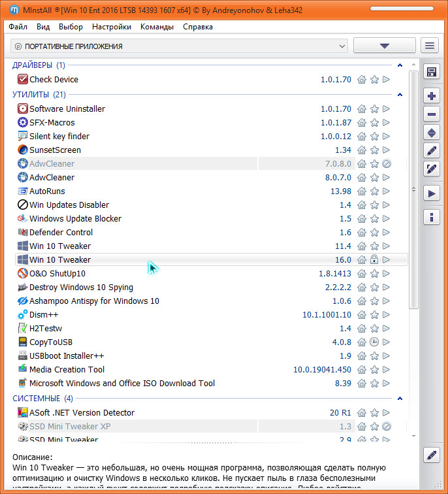448x494 pixels.
Task: Click the hamburger menu button
Action: 430,46
